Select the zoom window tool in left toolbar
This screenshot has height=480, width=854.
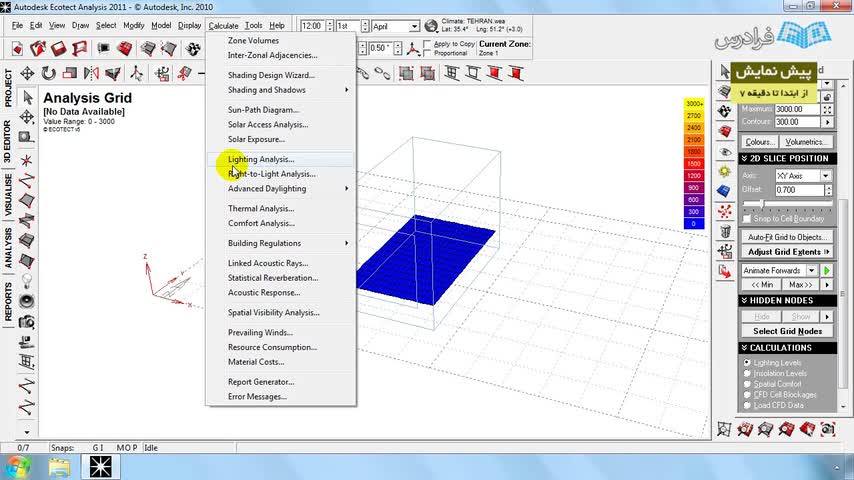(27, 137)
